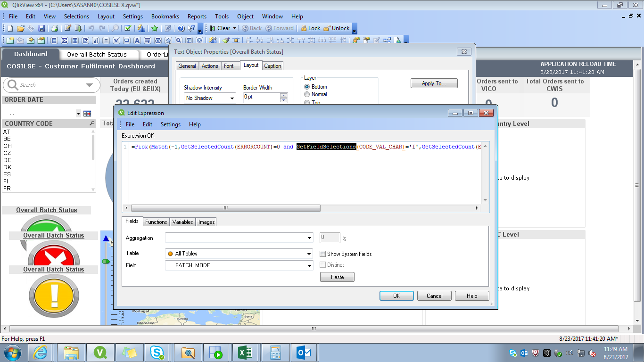This screenshot has width=644, height=362.
Task: Click the Paste button
Action: click(x=337, y=277)
